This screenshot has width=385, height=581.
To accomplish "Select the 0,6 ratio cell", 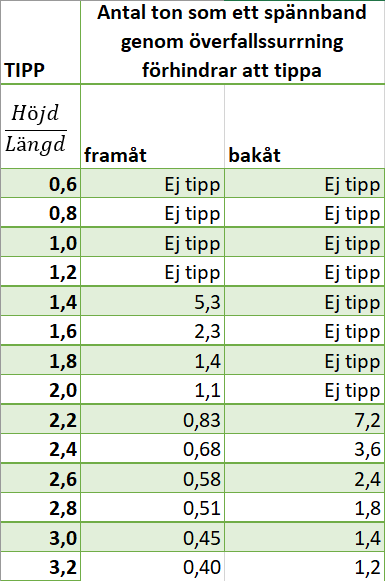I will (x=40, y=183).
